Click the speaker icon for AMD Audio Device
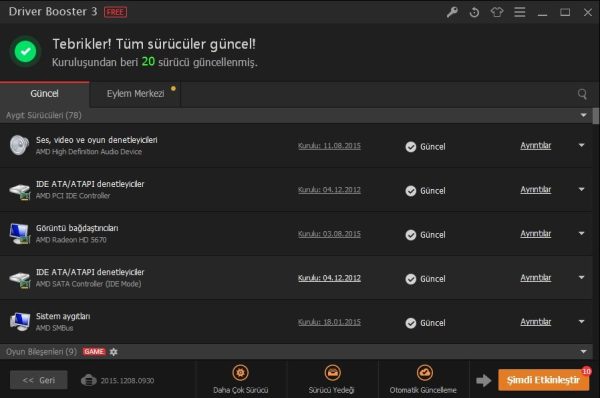600x398 pixels. click(x=19, y=145)
